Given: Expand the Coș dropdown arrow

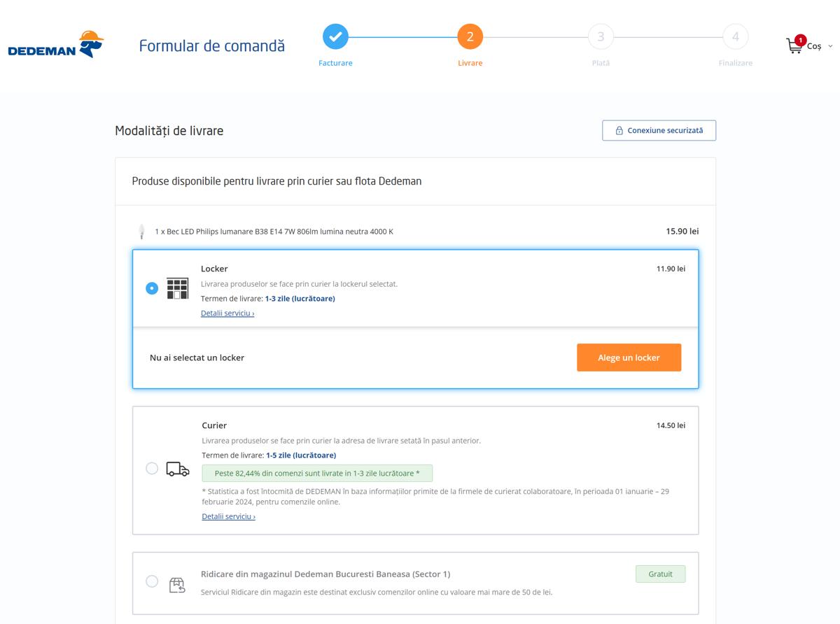Looking at the screenshot, I should coord(830,46).
